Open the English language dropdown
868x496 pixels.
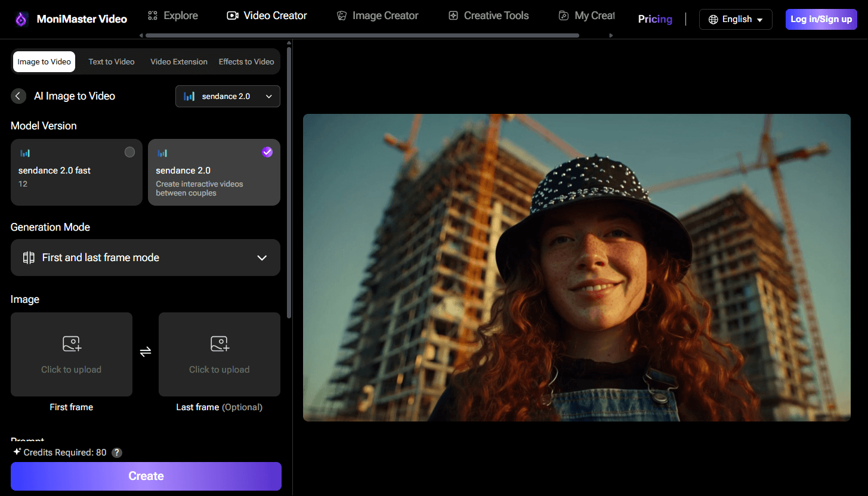(736, 19)
